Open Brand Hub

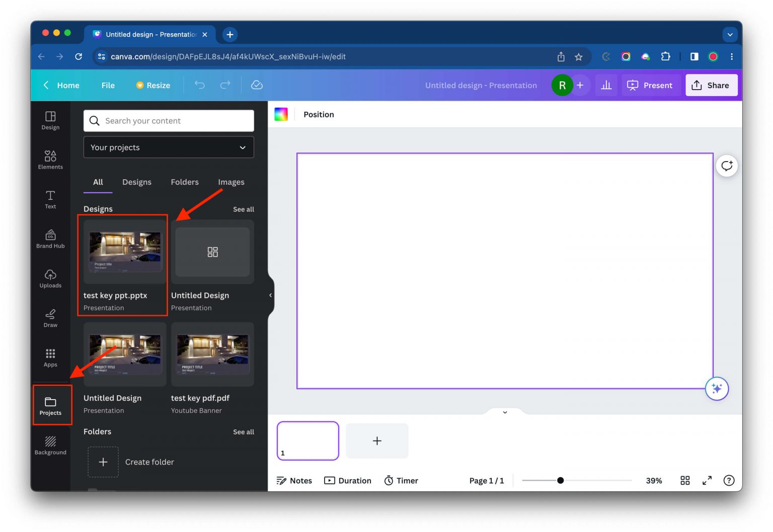click(50, 239)
